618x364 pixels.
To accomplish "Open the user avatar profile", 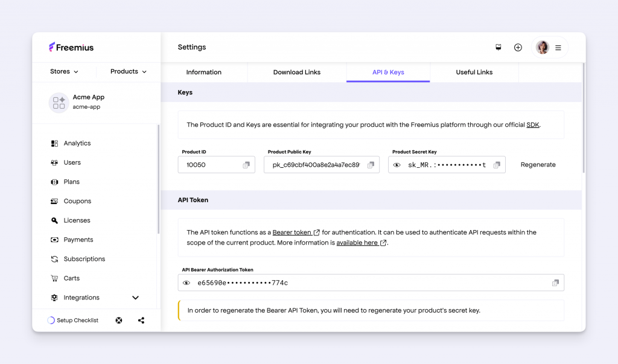I will (543, 47).
